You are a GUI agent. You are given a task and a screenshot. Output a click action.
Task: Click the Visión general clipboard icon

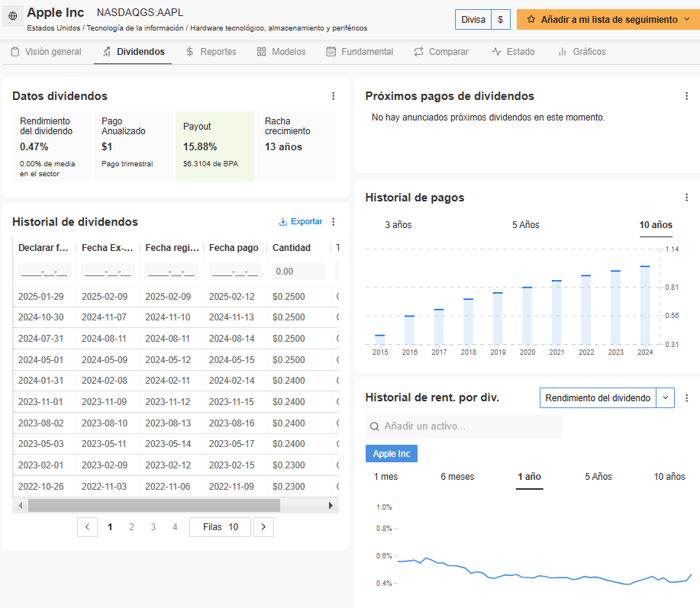point(15,52)
